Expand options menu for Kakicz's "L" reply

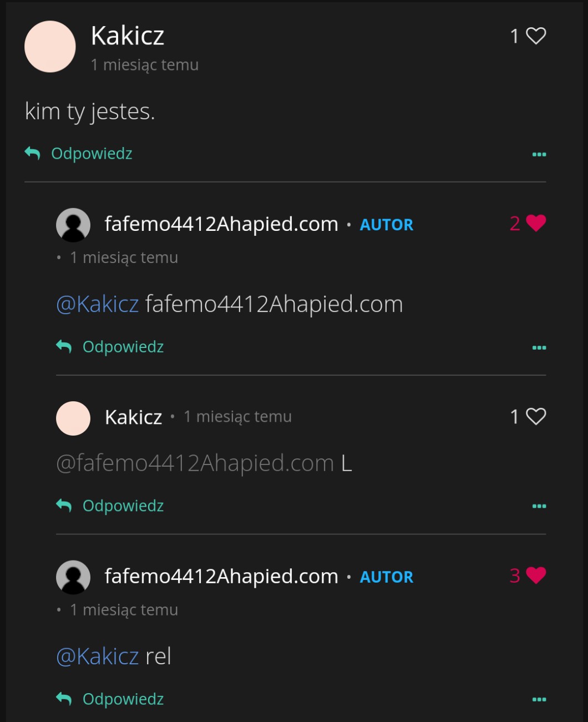[539, 506]
